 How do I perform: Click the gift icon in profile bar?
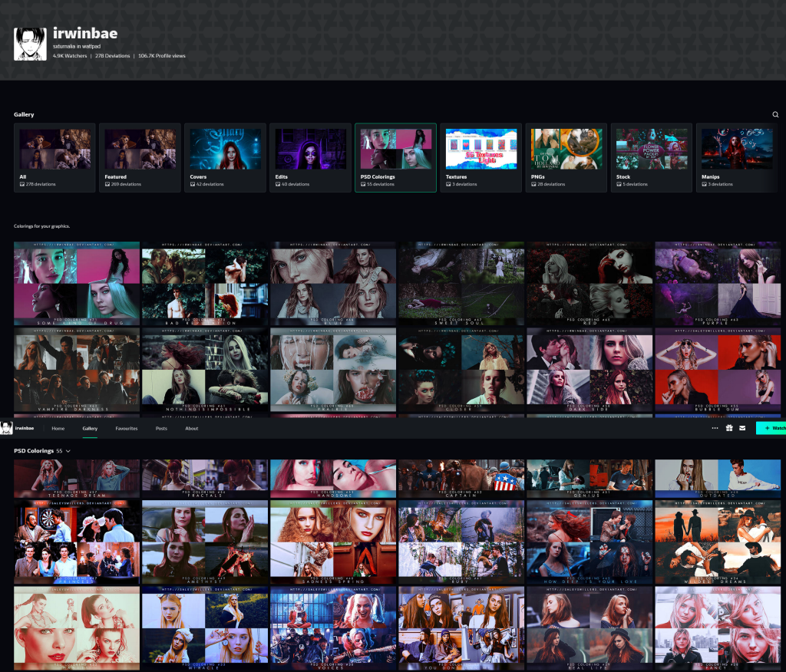pyautogui.click(x=729, y=428)
